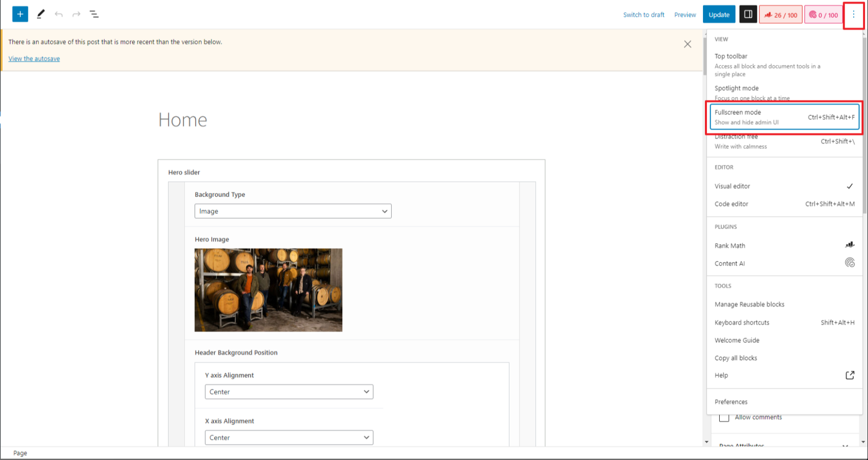Open Background Type dropdown
The image size is (868, 460).
pyautogui.click(x=293, y=211)
